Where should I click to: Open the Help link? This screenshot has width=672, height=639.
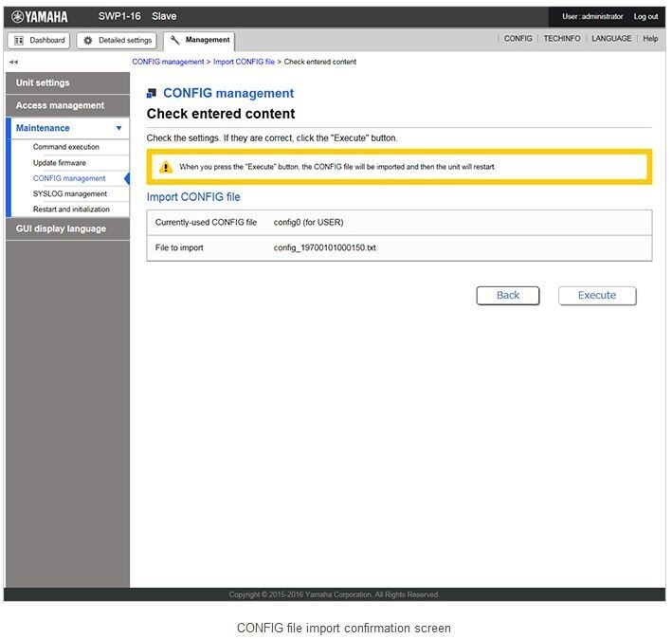pos(650,39)
